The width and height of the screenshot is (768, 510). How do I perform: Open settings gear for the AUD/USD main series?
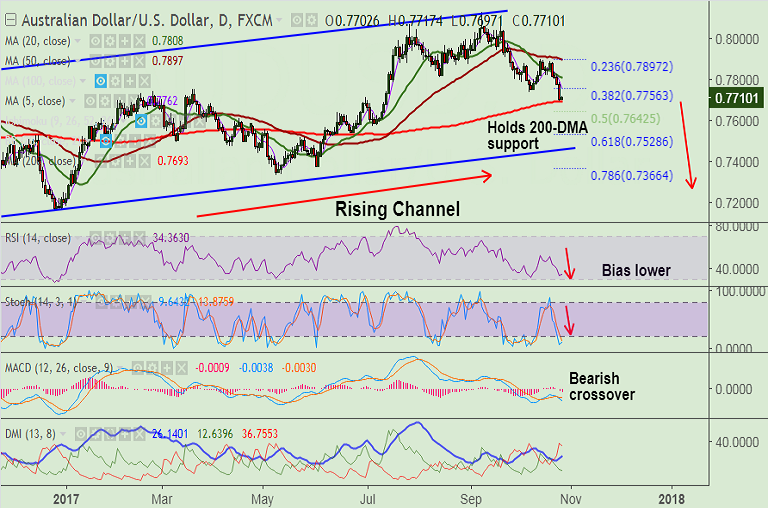(x=312, y=20)
